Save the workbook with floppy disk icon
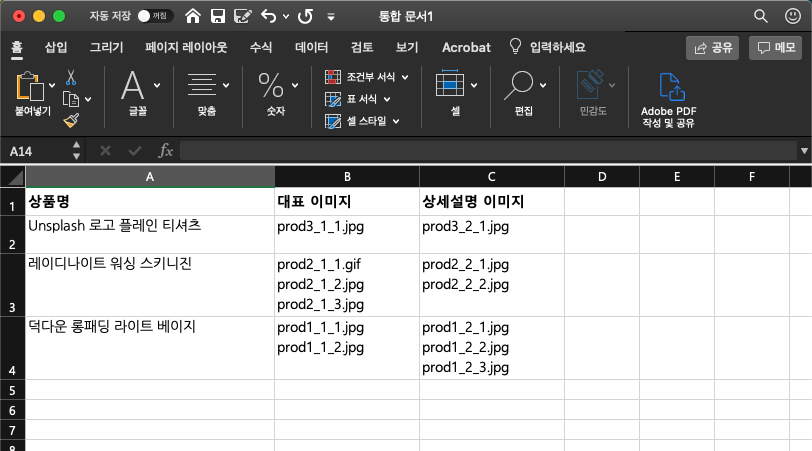 (x=217, y=16)
